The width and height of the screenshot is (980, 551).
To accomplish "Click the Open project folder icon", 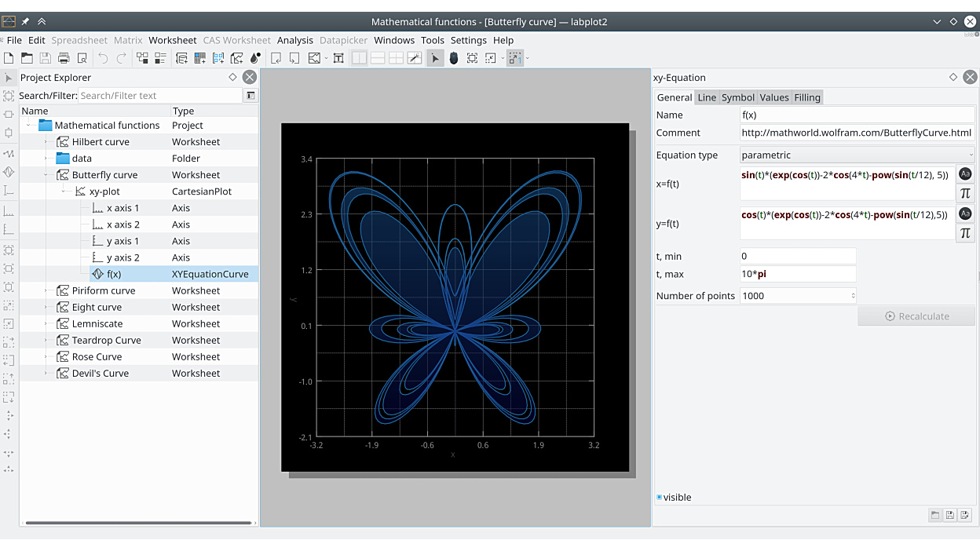I will [x=27, y=58].
